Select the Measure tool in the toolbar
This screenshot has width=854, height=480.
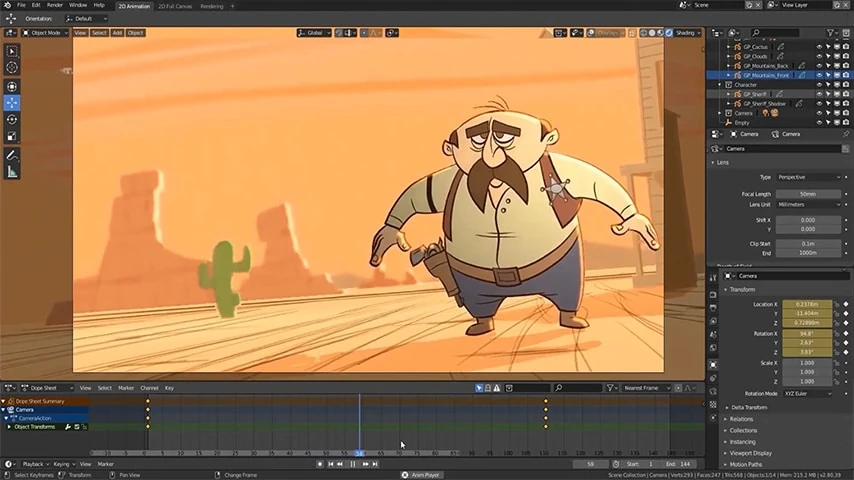tap(12, 172)
